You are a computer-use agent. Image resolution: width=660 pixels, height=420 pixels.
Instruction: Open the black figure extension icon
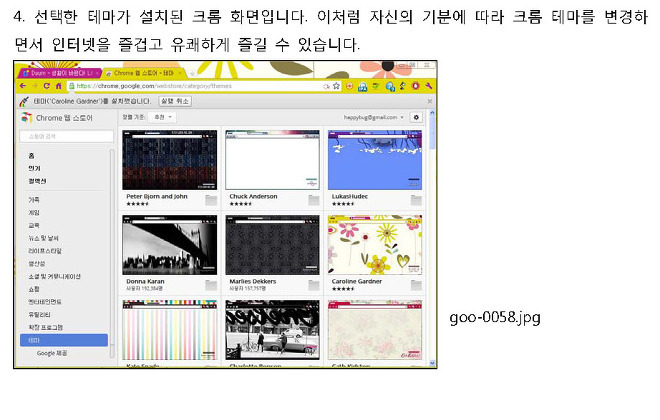(x=403, y=86)
